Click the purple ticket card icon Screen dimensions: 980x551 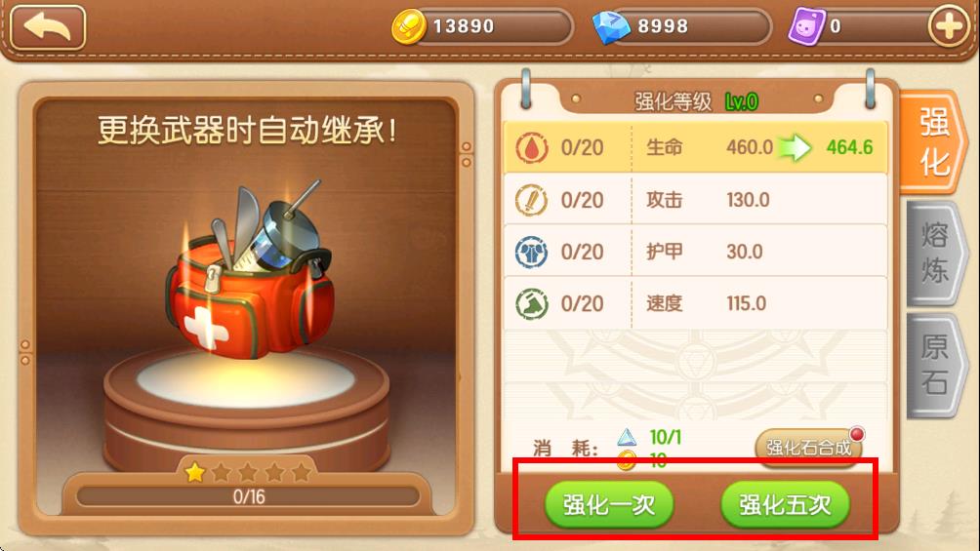tap(806, 27)
